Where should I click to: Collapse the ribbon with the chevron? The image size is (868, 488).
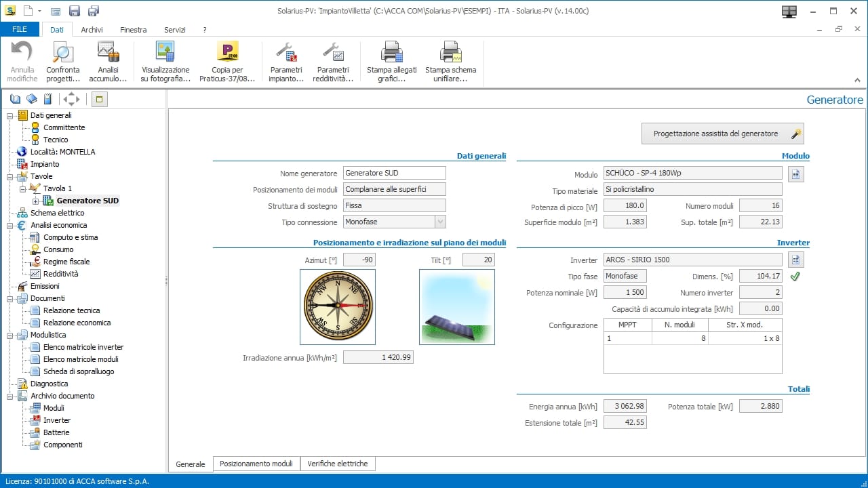pos(856,80)
